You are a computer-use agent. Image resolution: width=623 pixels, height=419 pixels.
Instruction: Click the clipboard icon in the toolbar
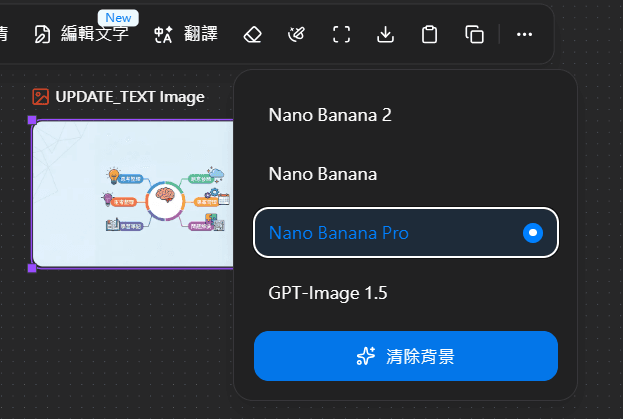(430, 35)
